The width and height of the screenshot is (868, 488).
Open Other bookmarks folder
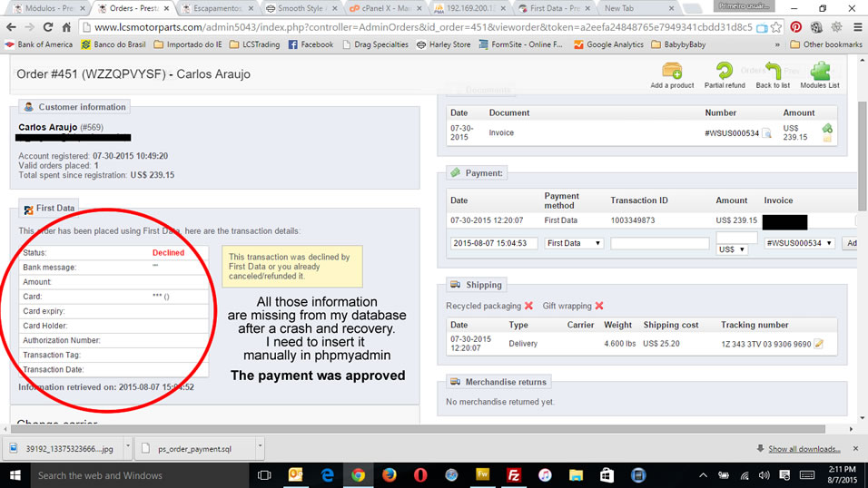(825, 44)
